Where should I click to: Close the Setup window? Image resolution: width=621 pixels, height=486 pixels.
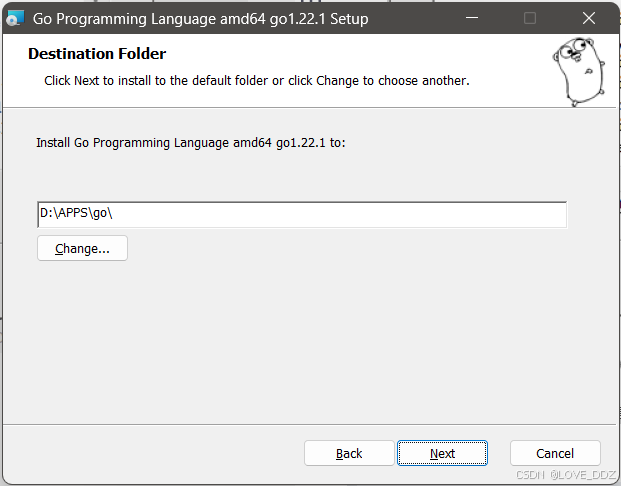pos(589,18)
